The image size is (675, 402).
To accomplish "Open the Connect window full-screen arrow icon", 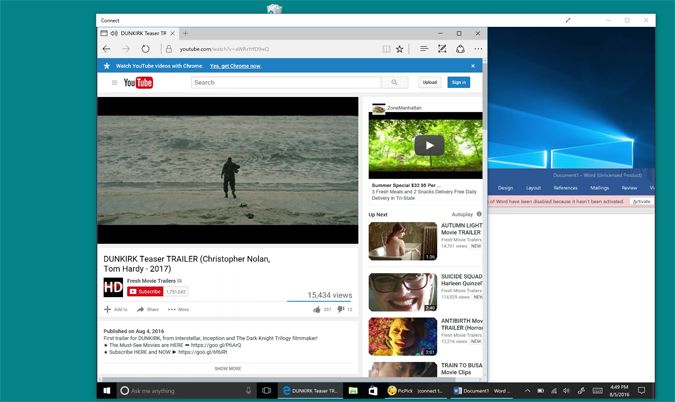I will [x=568, y=20].
